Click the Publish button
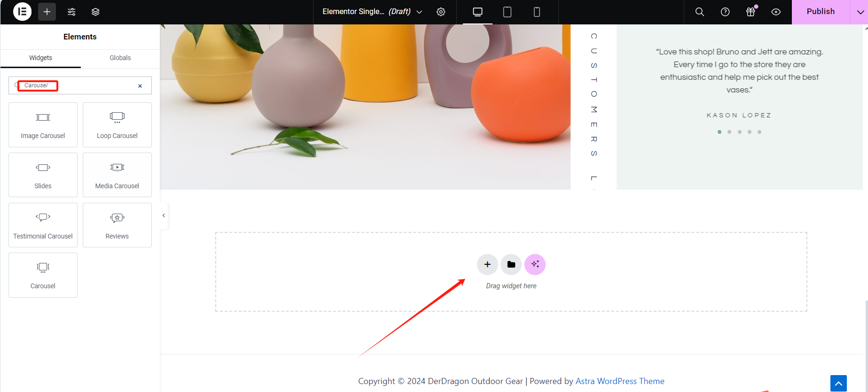Screen dimensions: 868x392 pos(821,12)
